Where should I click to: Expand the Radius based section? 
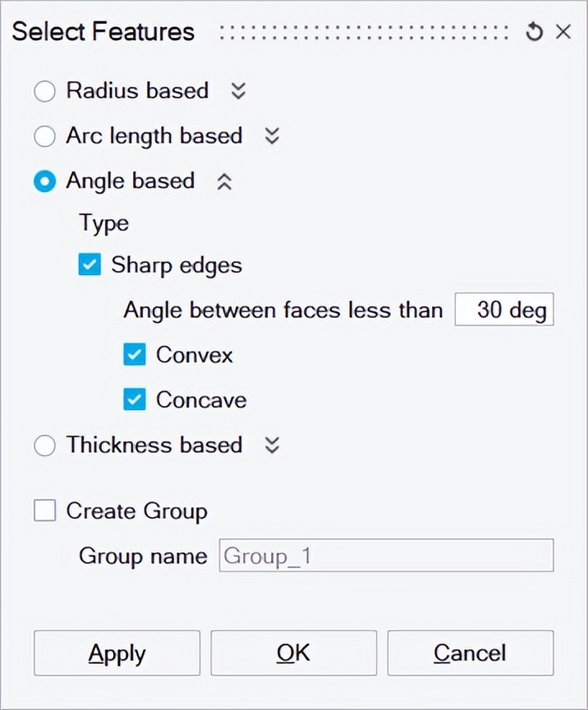[x=237, y=91]
